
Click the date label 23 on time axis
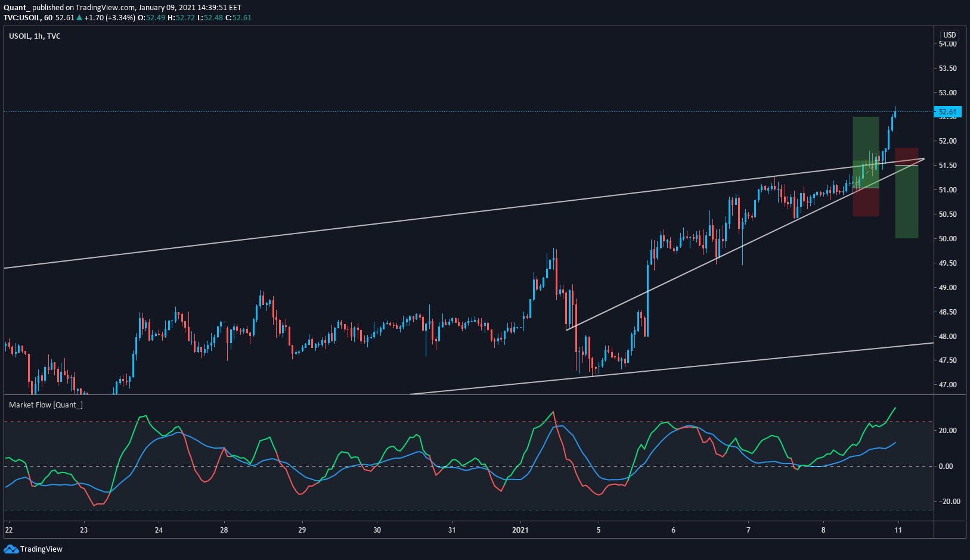click(x=83, y=530)
